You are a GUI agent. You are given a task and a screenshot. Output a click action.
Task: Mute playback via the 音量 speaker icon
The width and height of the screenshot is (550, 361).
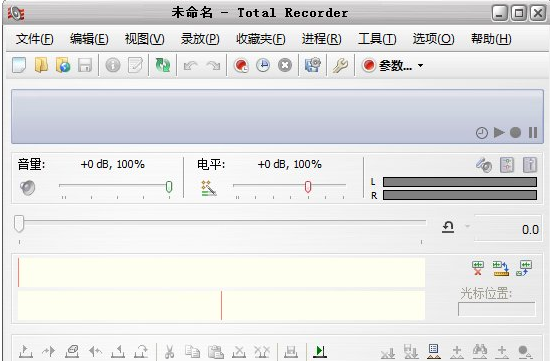[x=28, y=187]
